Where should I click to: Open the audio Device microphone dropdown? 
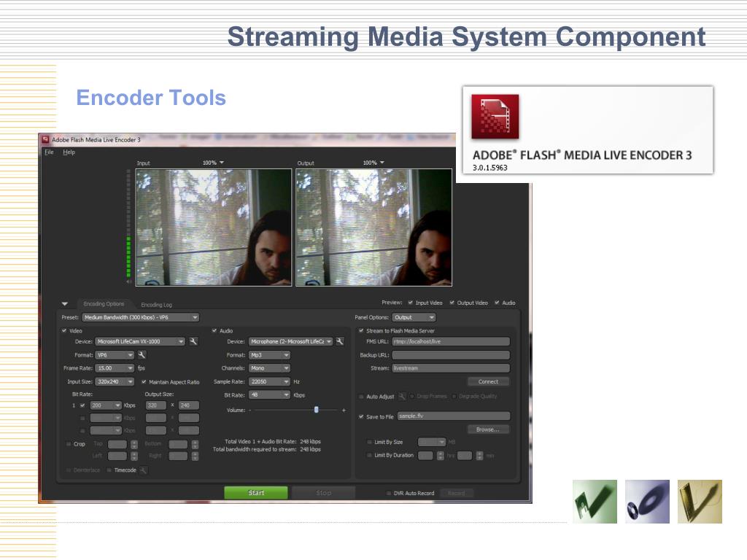click(x=290, y=341)
